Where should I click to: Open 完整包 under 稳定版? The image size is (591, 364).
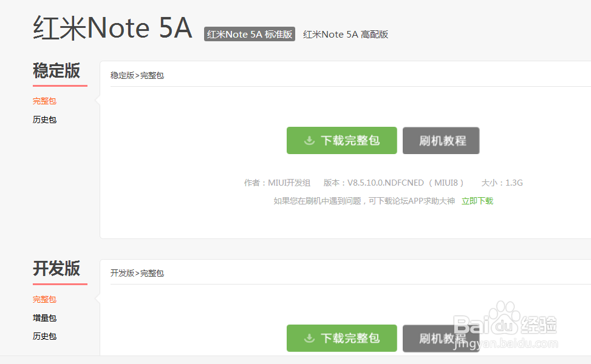click(44, 101)
